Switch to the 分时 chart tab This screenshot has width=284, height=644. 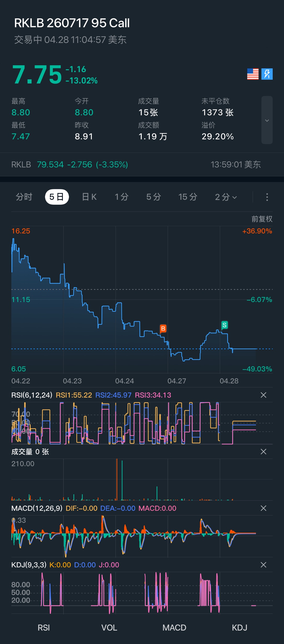pyautogui.click(x=24, y=197)
